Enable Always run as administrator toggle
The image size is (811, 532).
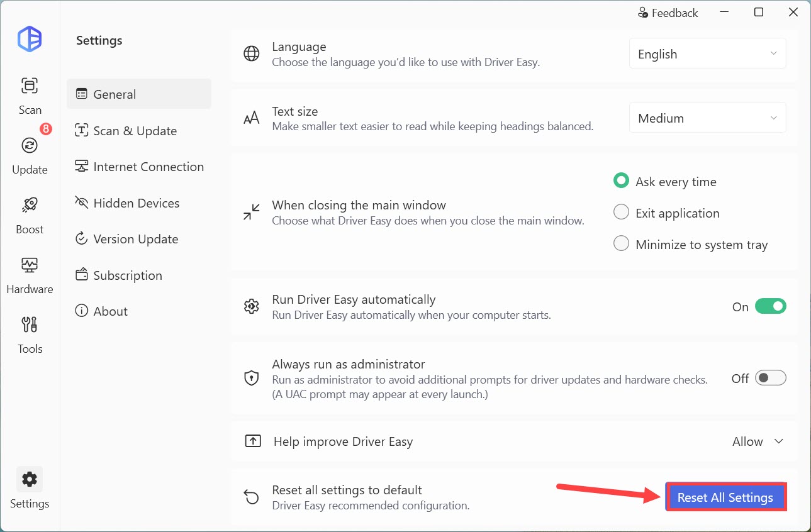tap(771, 378)
